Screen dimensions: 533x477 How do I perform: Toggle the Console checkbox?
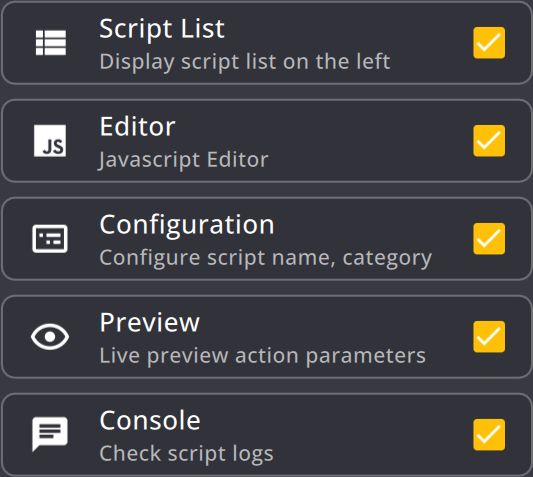(x=489, y=435)
